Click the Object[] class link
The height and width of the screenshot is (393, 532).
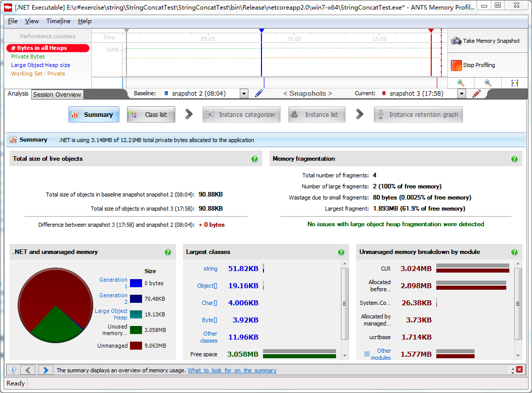207,286
